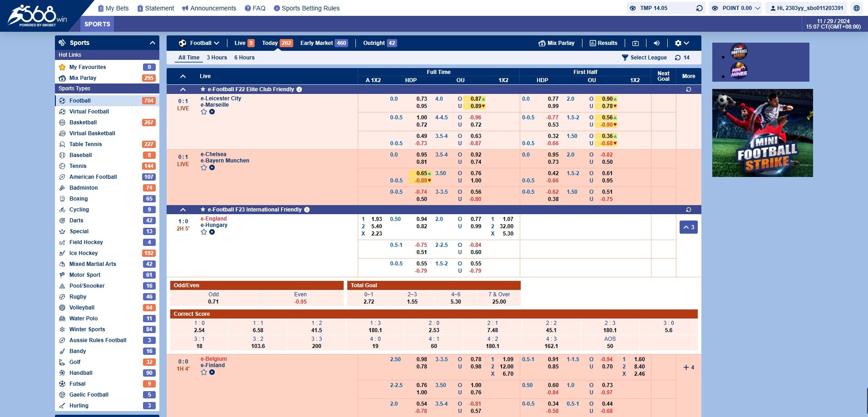This screenshot has height=417, width=868.
Task: Pick correct score 2 : 0 odds 2.53
Action: point(434,327)
